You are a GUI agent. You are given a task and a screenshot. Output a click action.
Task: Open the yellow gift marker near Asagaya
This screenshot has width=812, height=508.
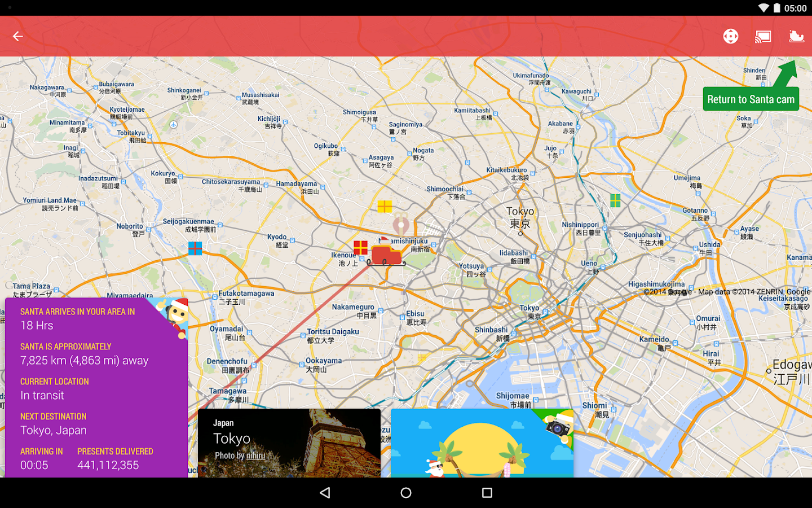tap(385, 207)
